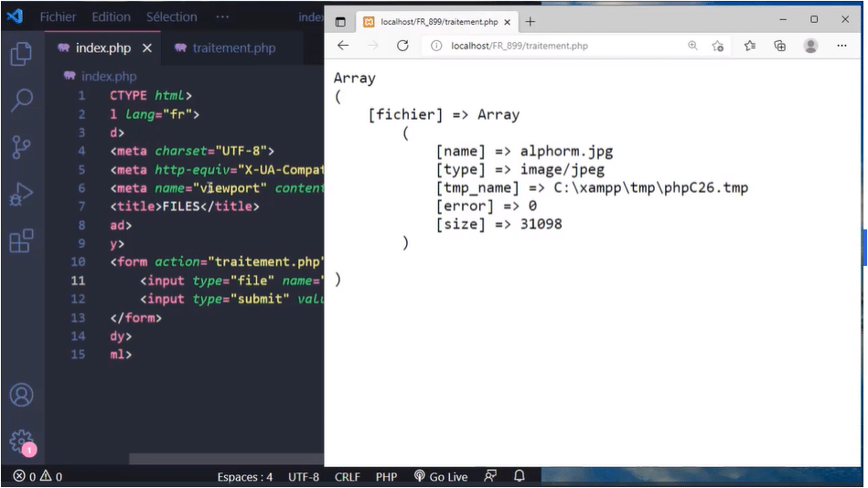Open the Edition menu
Image resolution: width=868 pixels, height=488 pixels.
[x=112, y=17]
